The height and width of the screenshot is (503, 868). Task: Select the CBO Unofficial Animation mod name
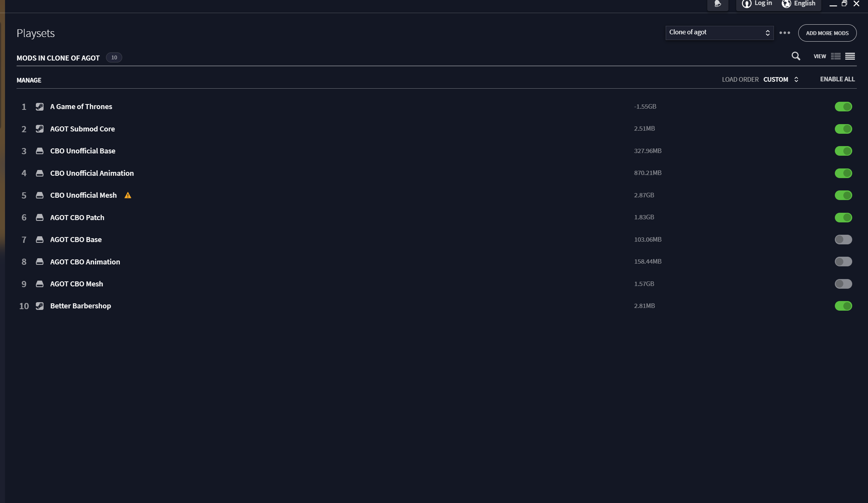point(92,173)
